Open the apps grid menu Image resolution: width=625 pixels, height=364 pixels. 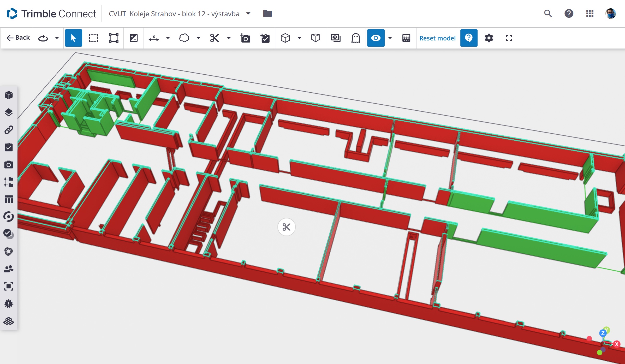(x=590, y=14)
